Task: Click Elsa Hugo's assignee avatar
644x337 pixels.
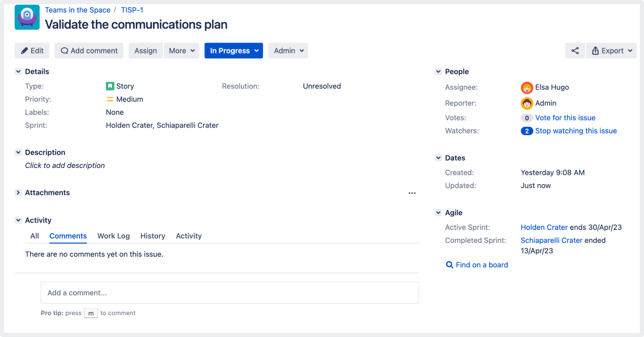Action: click(526, 88)
